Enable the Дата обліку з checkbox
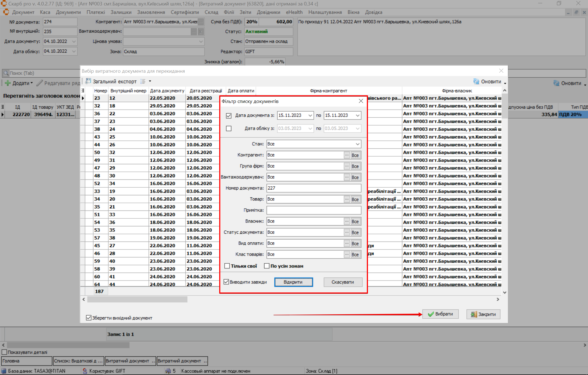The height and width of the screenshot is (375, 588). [229, 128]
